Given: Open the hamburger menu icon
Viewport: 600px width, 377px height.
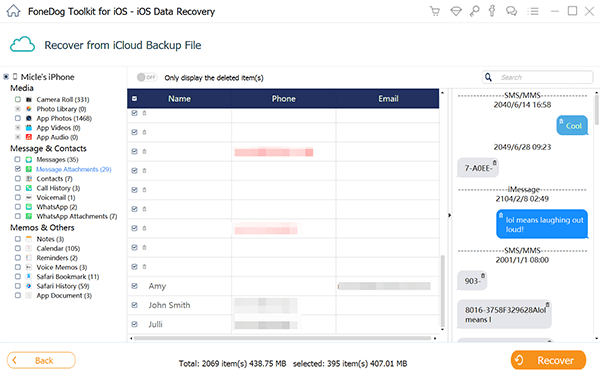Looking at the screenshot, I should coord(533,11).
